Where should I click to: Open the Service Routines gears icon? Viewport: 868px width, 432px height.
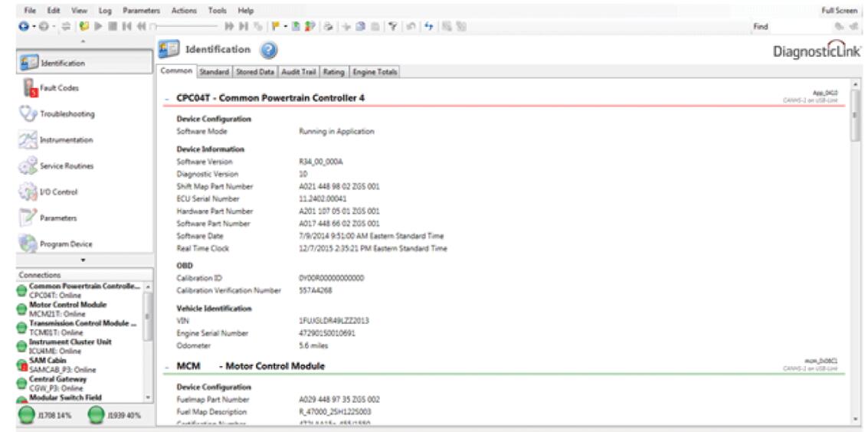[28, 166]
